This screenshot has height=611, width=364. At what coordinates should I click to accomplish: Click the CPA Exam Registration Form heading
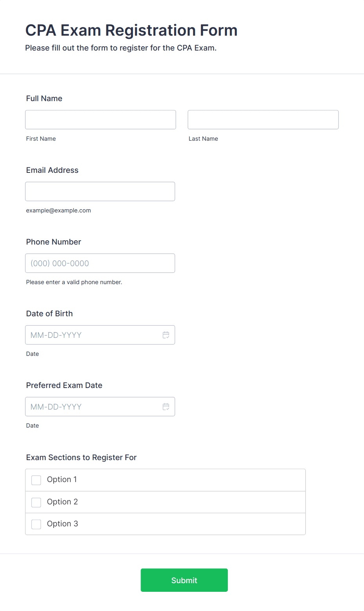[132, 30]
